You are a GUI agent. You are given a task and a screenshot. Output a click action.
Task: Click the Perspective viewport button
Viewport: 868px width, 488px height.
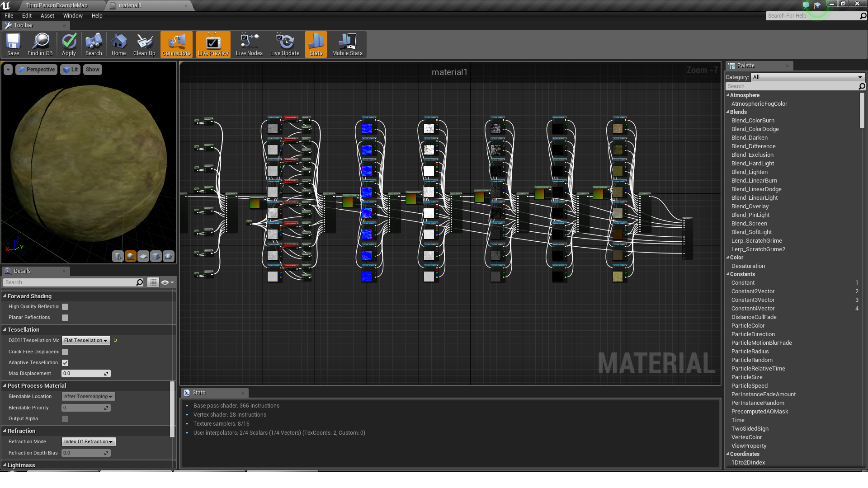tap(36, 70)
